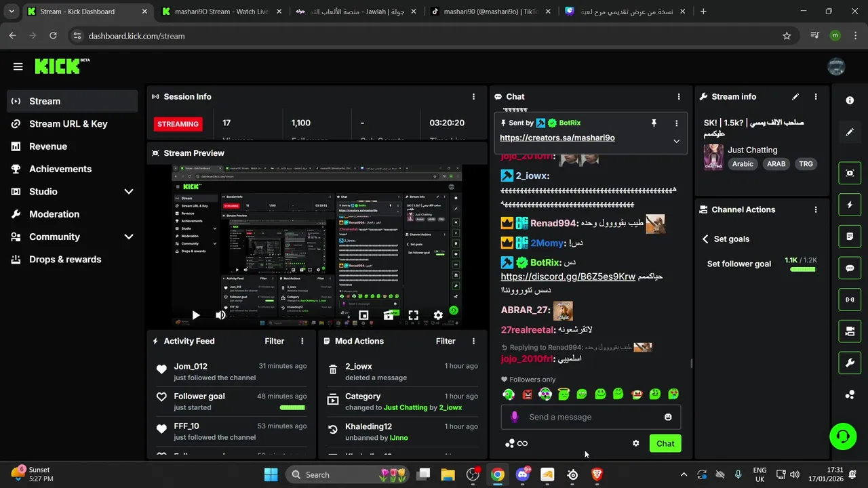Open the creators.sa/mashari9o link
Image resolution: width=868 pixels, height=488 pixels.
tap(557, 138)
